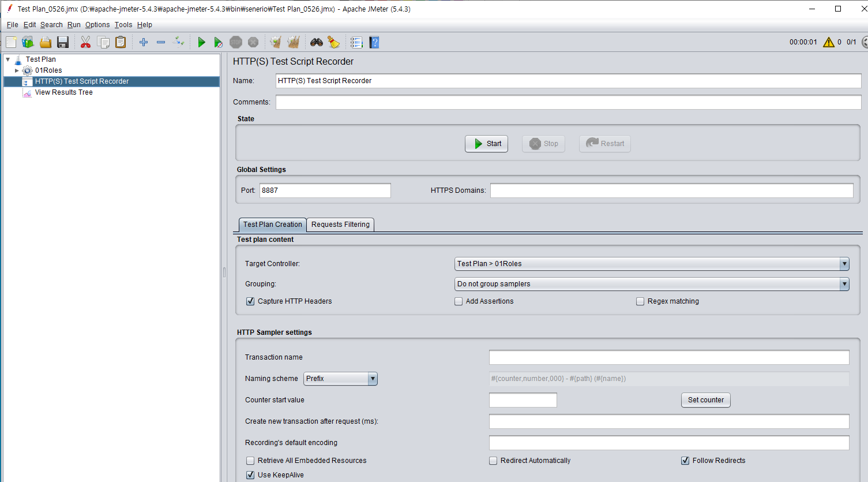Image resolution: width=868 pixels, height=482 pixels.
Task: Click the Test Plan flask icon in tree
Action: (18, 59)
